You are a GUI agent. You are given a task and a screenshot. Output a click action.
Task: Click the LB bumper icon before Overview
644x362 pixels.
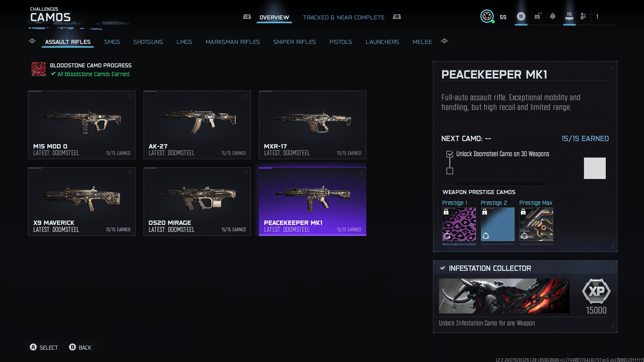coord(247,16)
